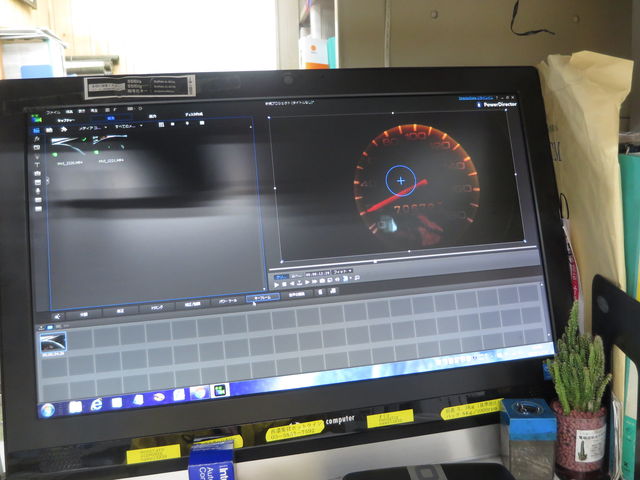The image size is (640, 480).
Task: Open the 再生 menu
Action: pos(94,111)
